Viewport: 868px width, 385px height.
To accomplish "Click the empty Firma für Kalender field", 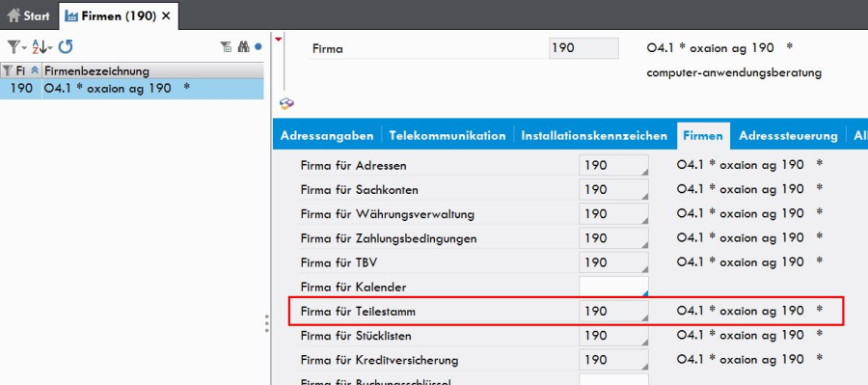I will coord(613,287).
